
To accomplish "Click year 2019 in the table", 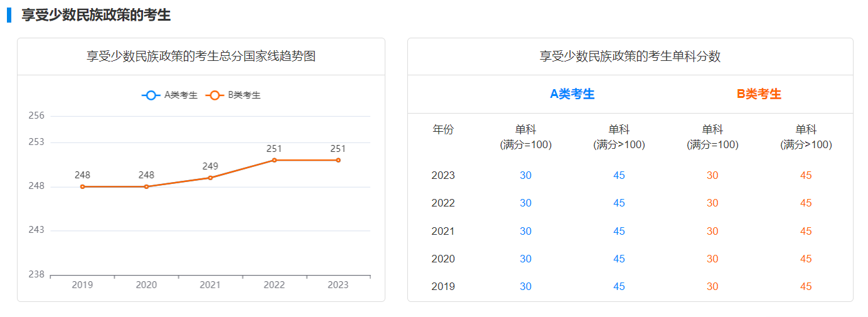I will [x=443, y=287].
